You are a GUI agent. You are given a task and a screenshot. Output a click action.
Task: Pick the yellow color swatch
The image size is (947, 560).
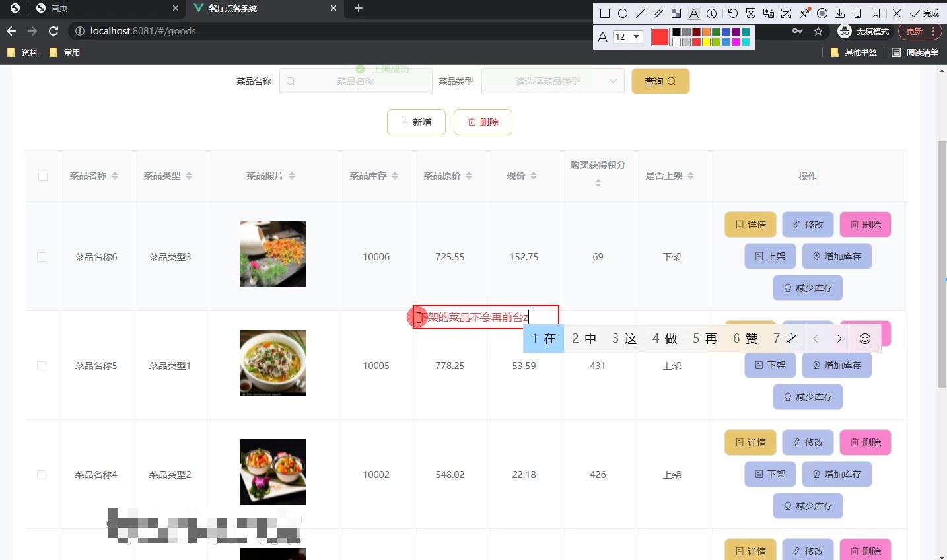point(706,42)
